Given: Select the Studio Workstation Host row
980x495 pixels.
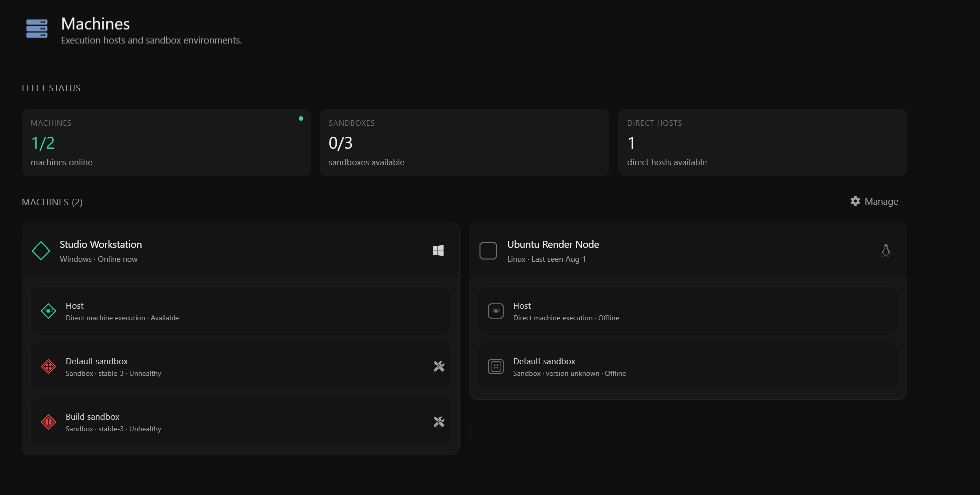Looking at the screenshot, I should pos(241,311).
